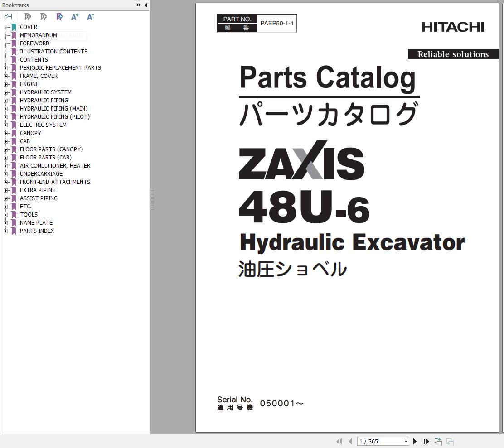Expand the TOOLS bookmark node

point(5,215)
